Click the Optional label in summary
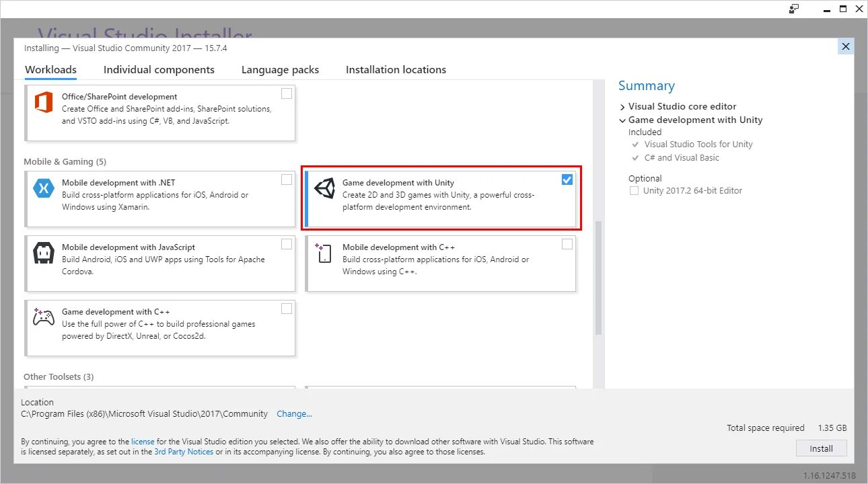 click(645, 179)
